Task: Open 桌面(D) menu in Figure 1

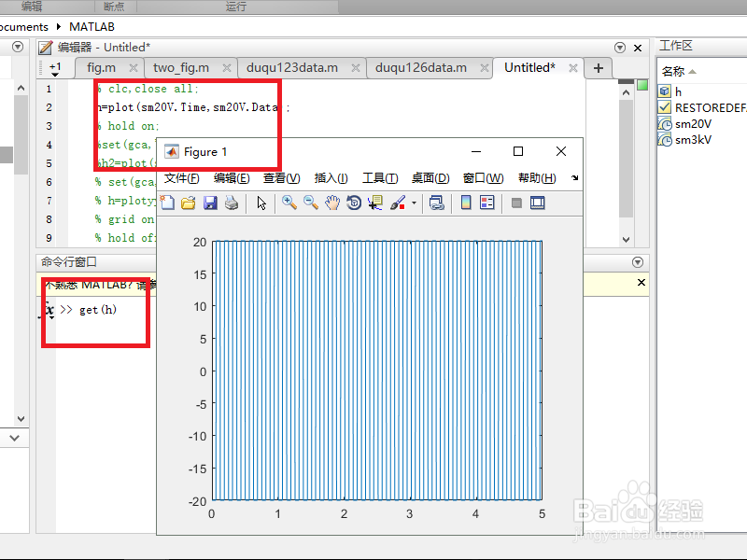Action: click(x=430, y=178)
